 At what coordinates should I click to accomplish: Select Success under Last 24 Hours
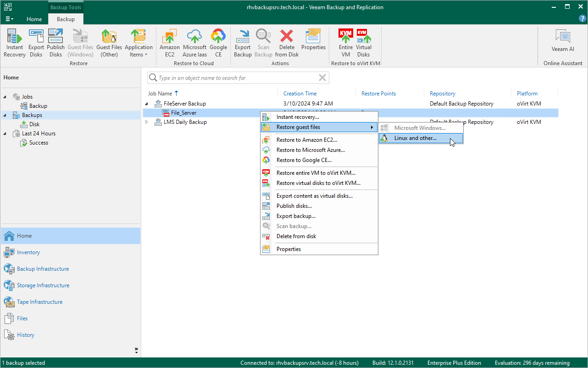click(34, 143)
